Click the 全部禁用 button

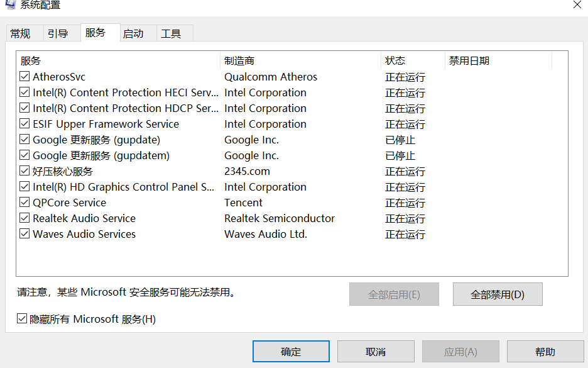tap(497, 294)
